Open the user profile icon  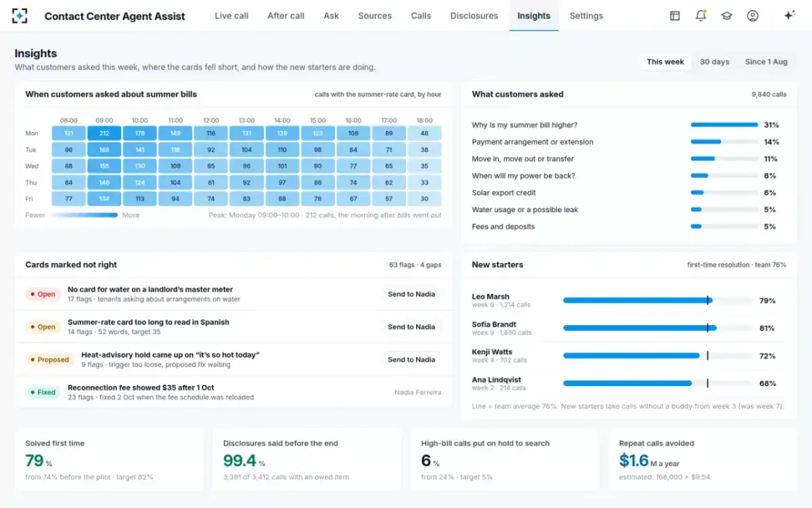click(x=752, y=16)
